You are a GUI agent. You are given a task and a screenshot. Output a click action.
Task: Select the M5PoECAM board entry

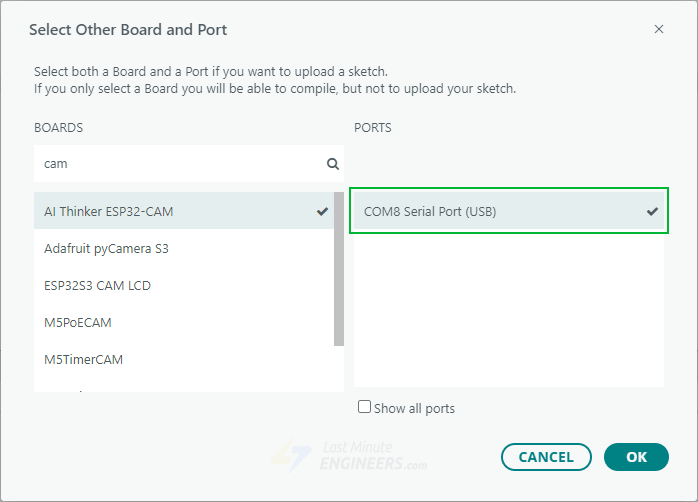(78, 322)
